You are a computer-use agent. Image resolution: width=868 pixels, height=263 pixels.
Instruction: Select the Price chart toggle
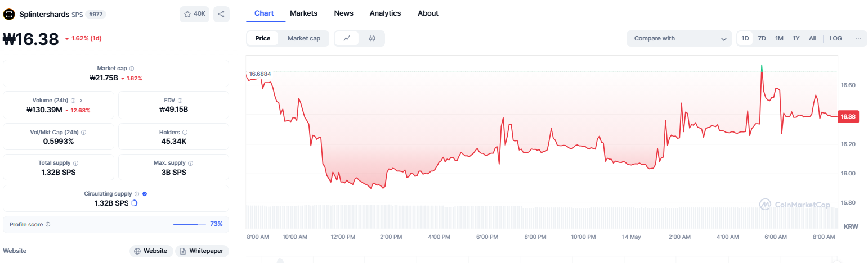(263, 38)
